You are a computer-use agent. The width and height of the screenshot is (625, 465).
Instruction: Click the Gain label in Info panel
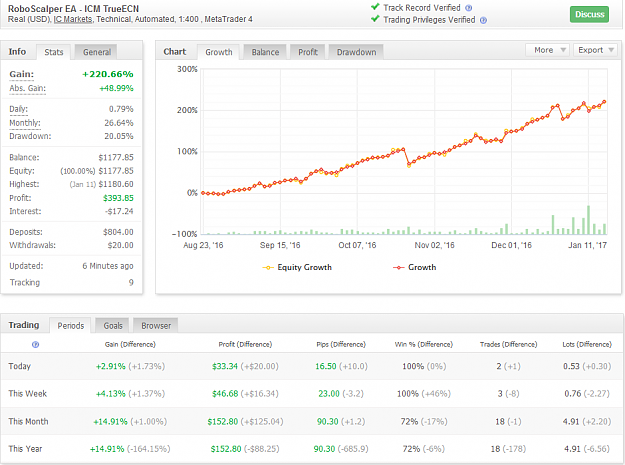pyautogui.click(x=22, y=74)
